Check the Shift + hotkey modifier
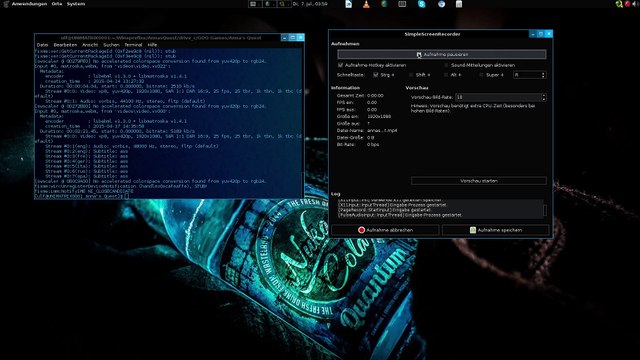 [x=411, y=75]
